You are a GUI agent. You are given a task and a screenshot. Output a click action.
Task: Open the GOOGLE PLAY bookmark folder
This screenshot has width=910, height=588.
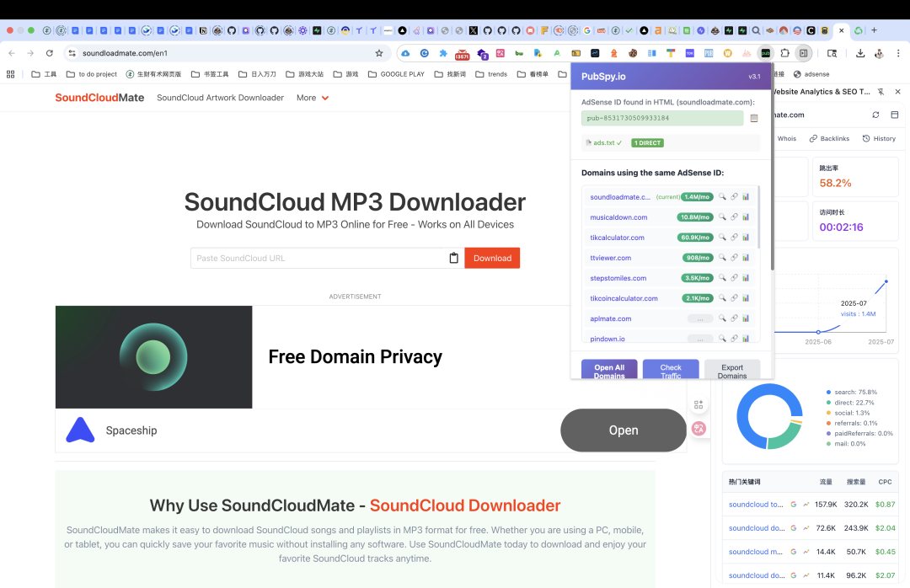(396, 74)
